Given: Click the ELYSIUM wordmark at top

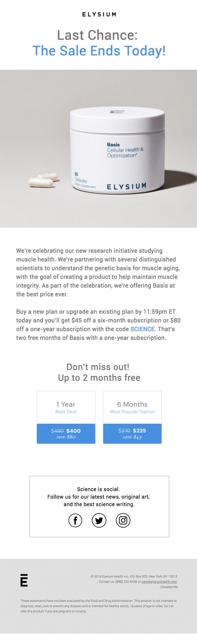Looking at the screenshot, I should 99,14.
